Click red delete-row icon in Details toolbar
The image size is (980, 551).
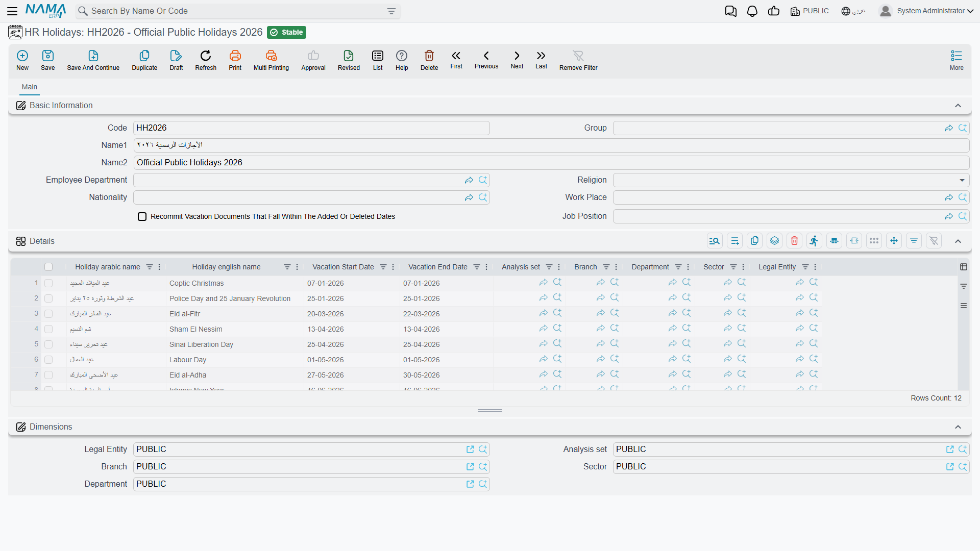pyautogui.click(x=794, y=241)
